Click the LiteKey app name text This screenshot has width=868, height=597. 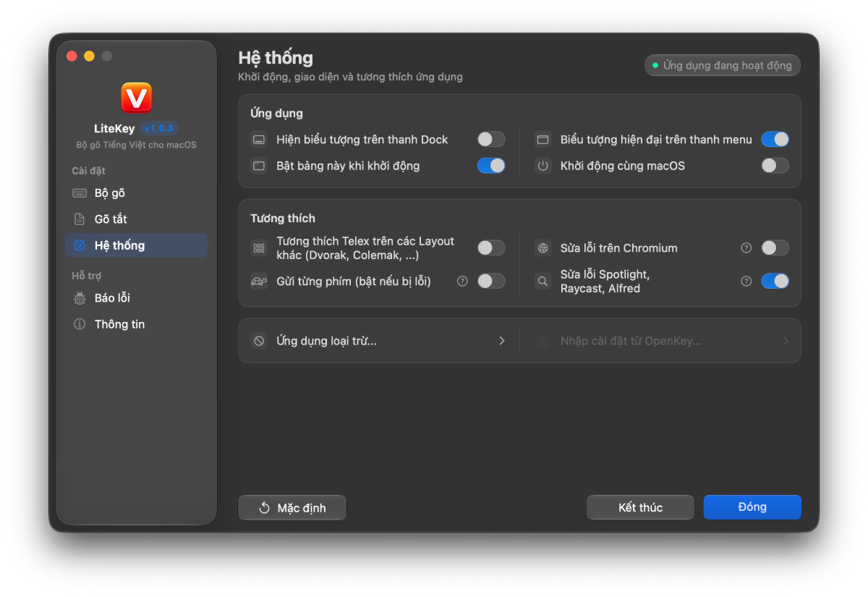point(114,128)
